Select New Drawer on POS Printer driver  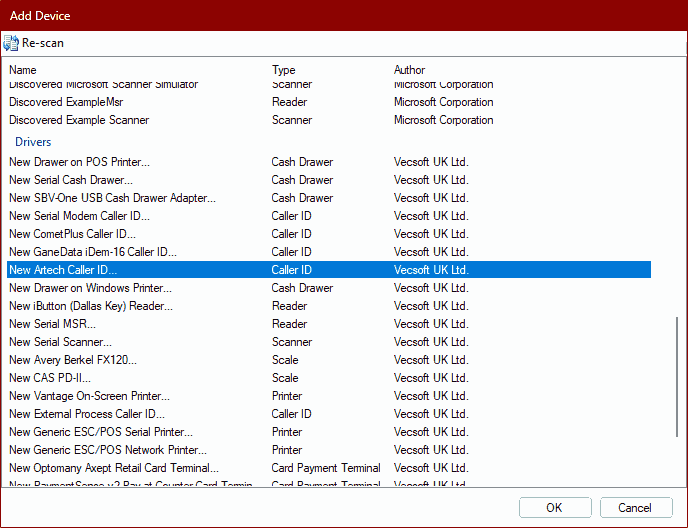79,162
